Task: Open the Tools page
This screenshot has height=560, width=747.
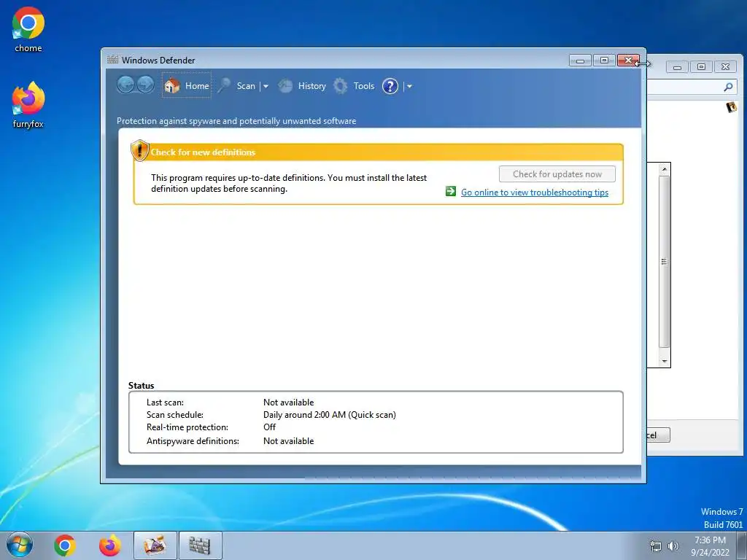Action: point(364,86)
